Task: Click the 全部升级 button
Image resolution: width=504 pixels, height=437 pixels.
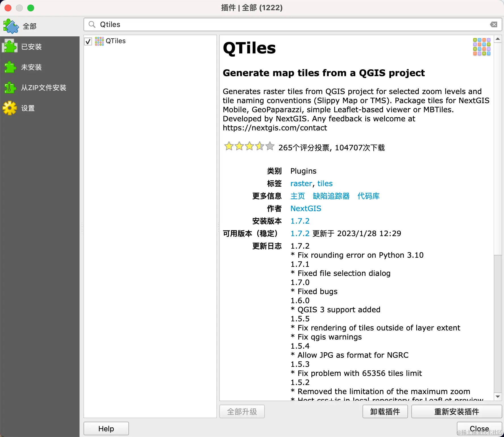Action: coord(242,411)
